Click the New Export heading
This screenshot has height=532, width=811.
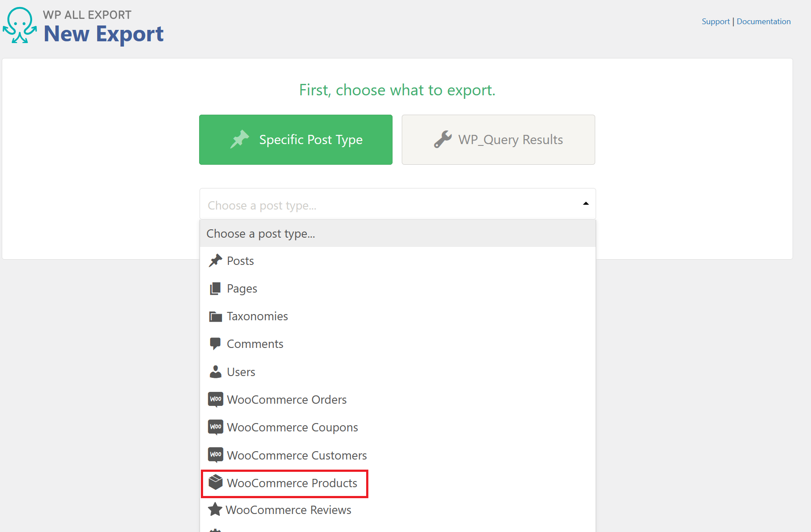[104, 34]
